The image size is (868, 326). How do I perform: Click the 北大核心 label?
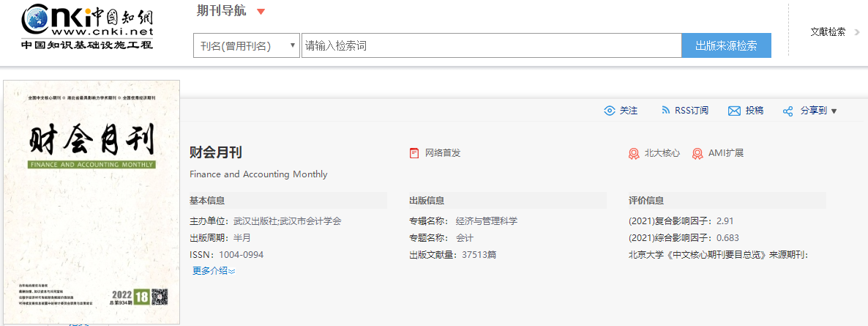click(x=662, y=153)
